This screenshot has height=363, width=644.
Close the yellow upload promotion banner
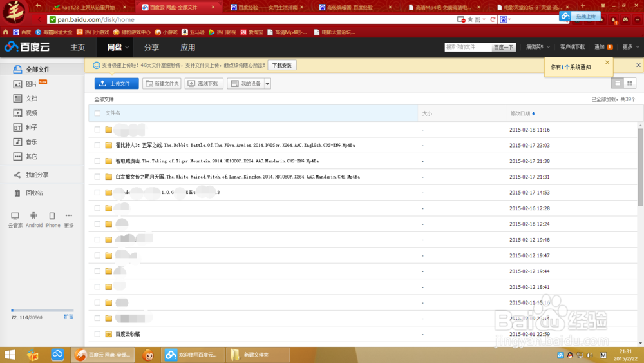pos(638,65)
